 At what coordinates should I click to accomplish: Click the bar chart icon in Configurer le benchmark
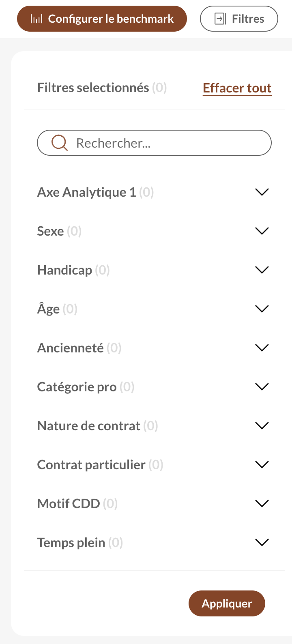point(36,19)
